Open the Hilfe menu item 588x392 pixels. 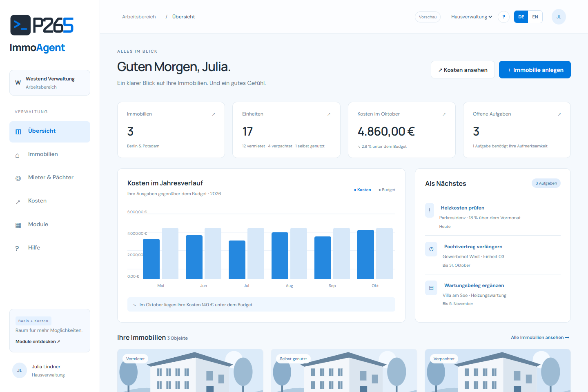50,248
